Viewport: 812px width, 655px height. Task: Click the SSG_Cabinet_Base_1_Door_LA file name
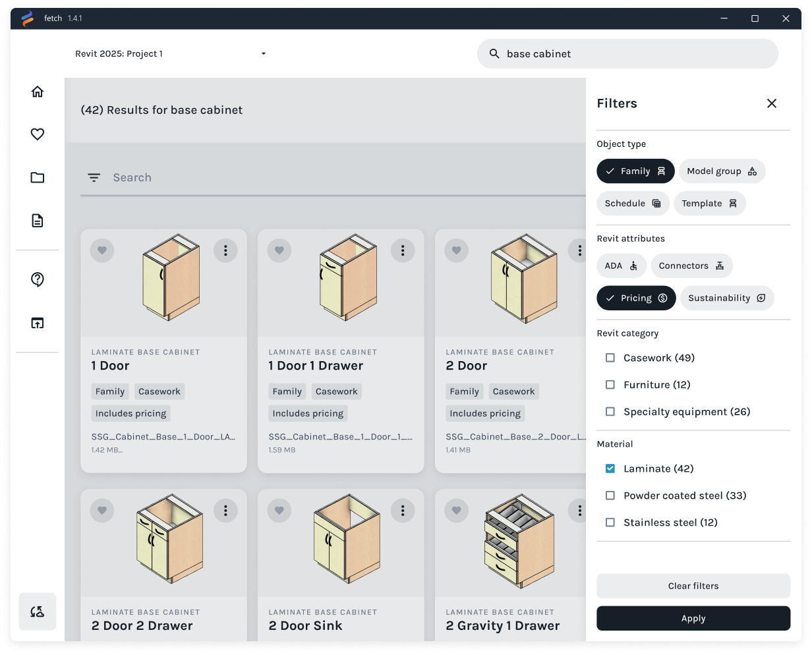click(x=163, y=437)
